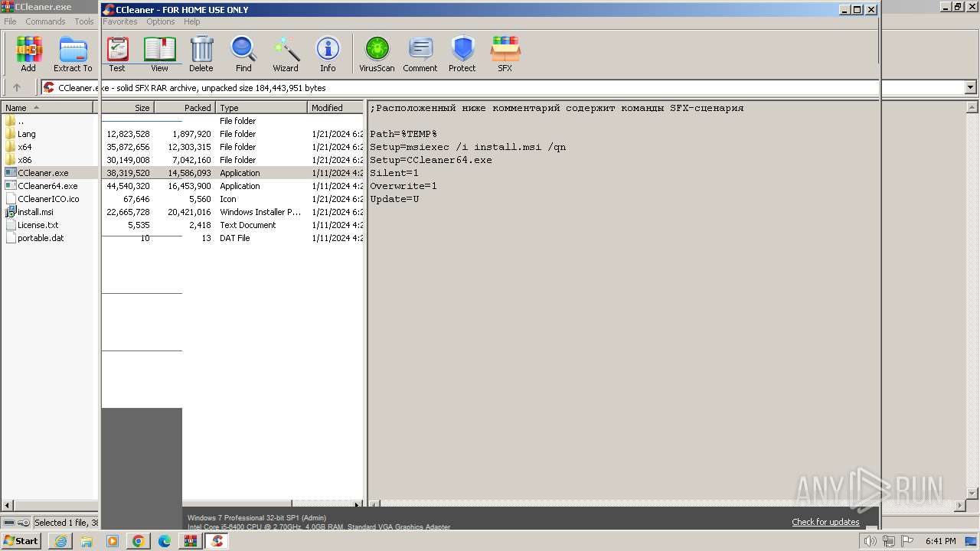Open the Commands menu

pos(45,21)
